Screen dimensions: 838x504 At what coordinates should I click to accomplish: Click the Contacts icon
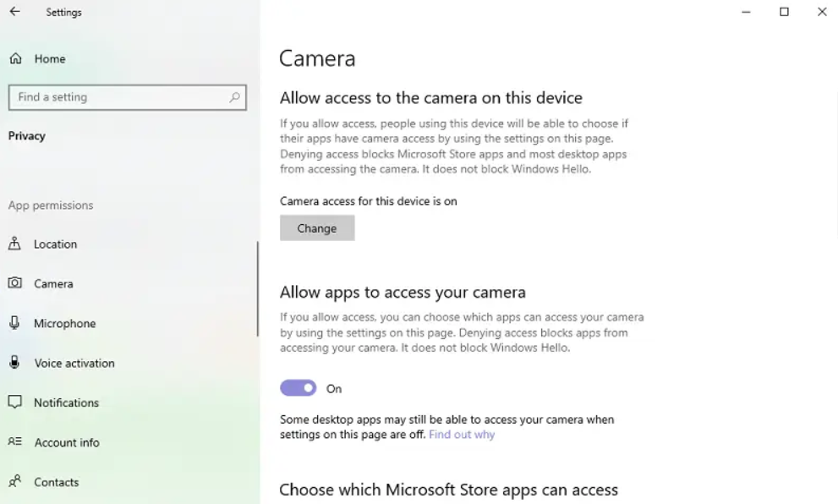(x=15, y=482)
